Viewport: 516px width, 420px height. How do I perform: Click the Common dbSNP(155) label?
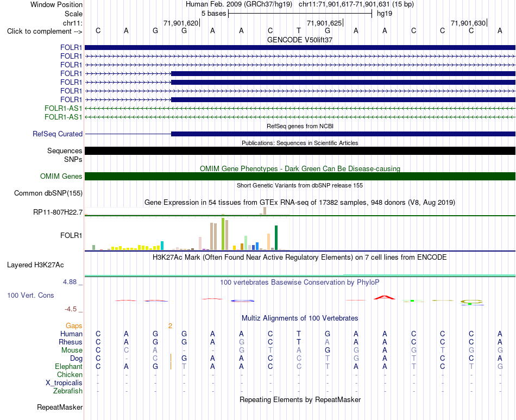(48, 193)
